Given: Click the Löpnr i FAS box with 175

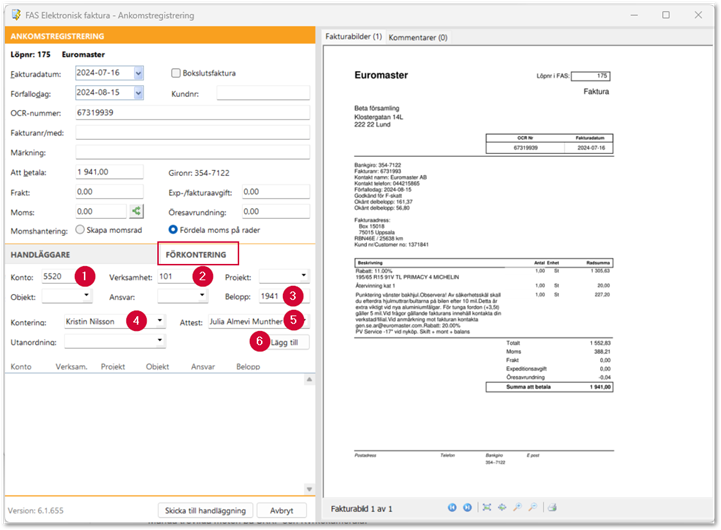Looking at the screenshot, I should click(x=590, y=76).
